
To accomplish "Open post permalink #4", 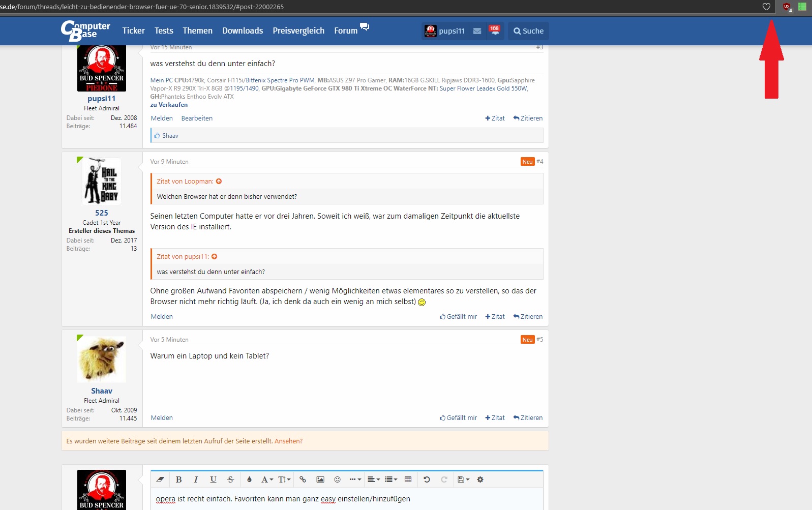I will pyautogui.click(x=539, y=162).
